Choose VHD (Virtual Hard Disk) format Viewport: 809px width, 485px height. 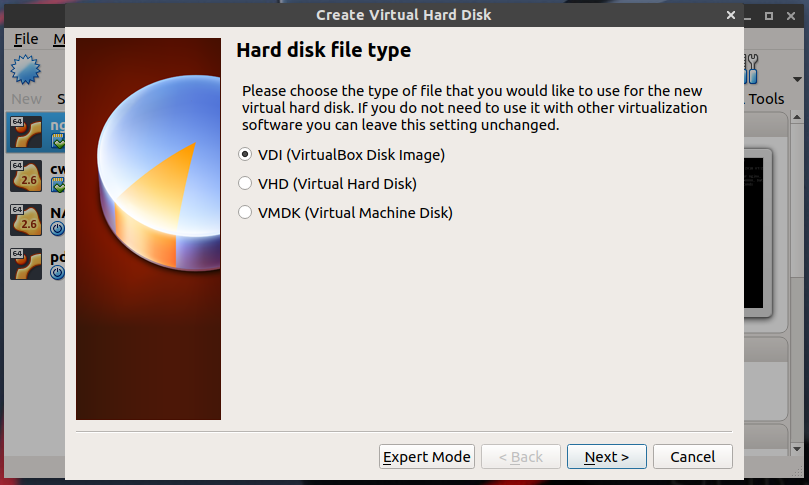click(245, 184)
